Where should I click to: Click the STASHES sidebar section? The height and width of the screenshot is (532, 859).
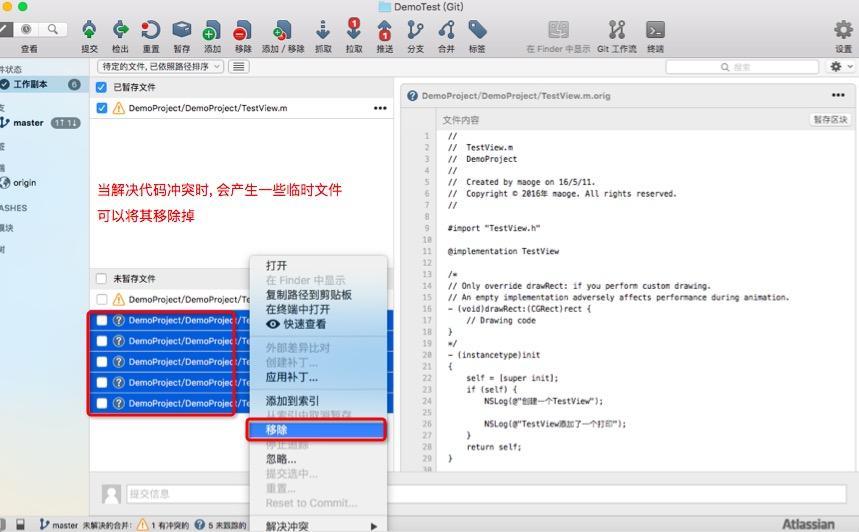(14, 208)
